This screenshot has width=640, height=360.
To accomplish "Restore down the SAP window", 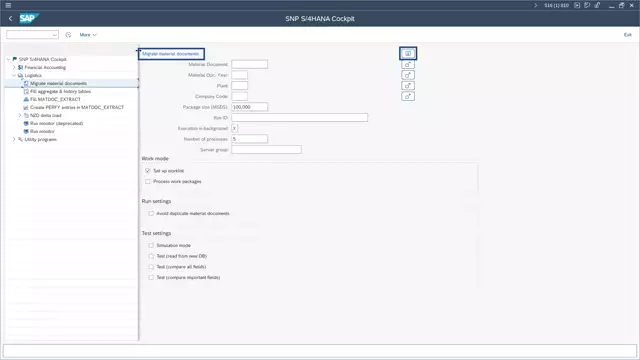I will (621, 5).
